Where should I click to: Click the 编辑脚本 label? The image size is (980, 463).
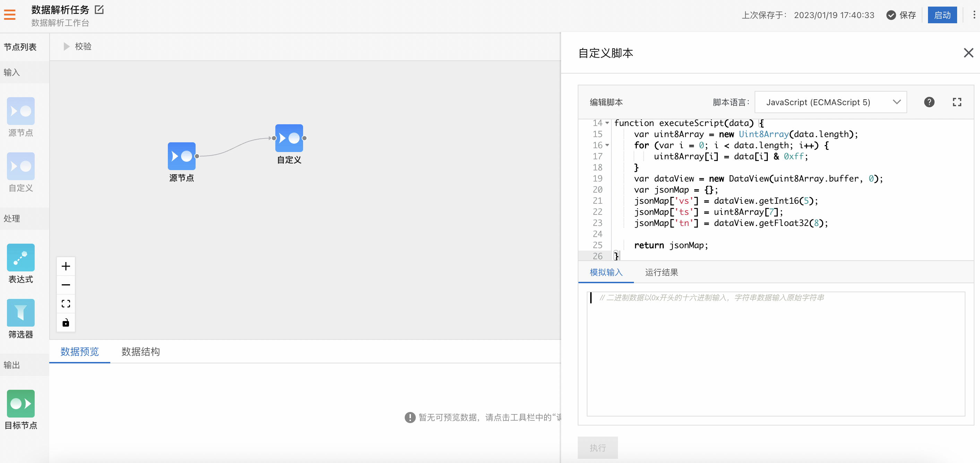(606, 102)
